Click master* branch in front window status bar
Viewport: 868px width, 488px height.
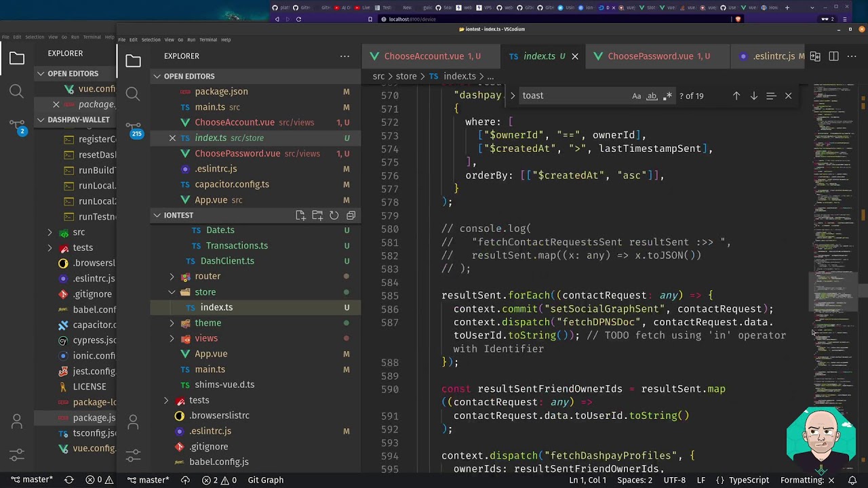tap(149, 480)
